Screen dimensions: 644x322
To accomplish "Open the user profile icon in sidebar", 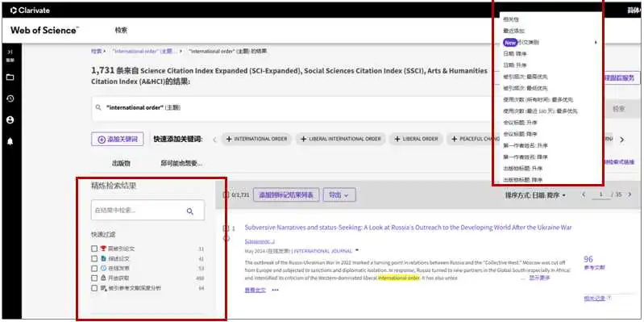I will point(10,119).
